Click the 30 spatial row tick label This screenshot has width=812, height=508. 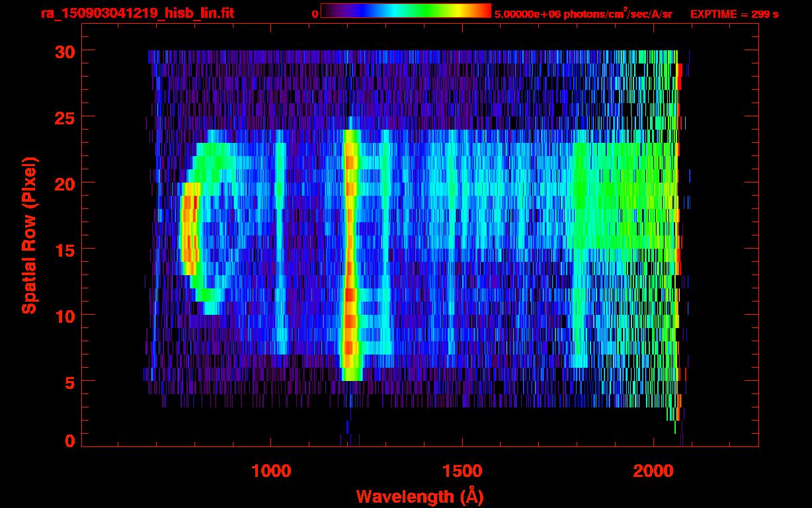coord(63,51)
